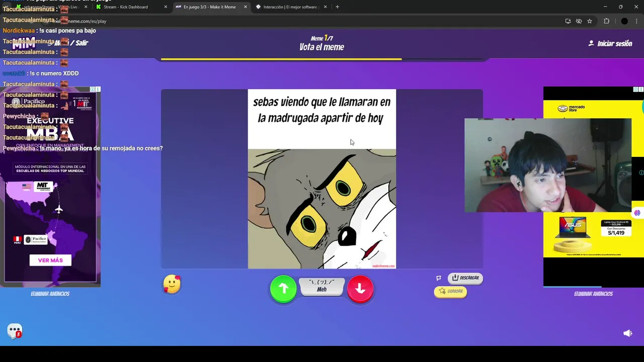Download the meme via Descargar

click(465, 278)
